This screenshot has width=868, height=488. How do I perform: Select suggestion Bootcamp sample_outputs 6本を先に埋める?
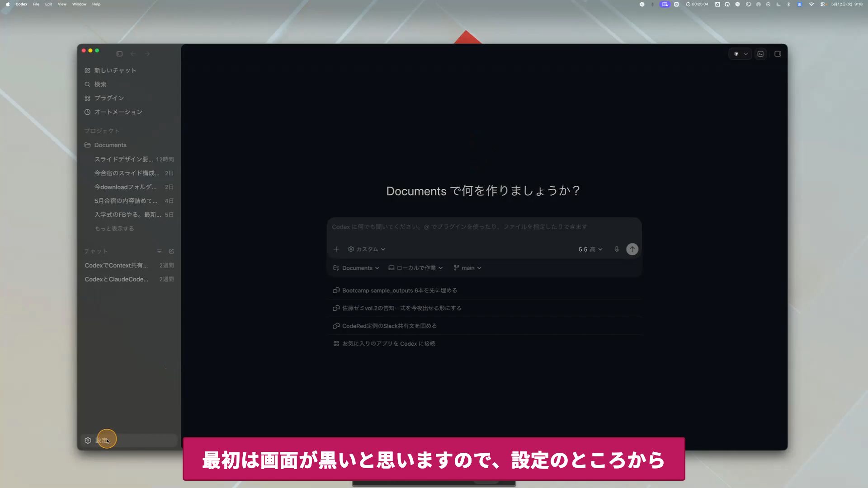[x=484, y=291]
